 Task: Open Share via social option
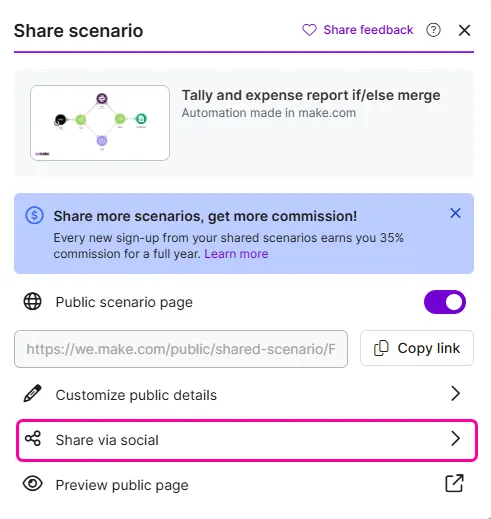pyautogui.click(x=247, y=440)
